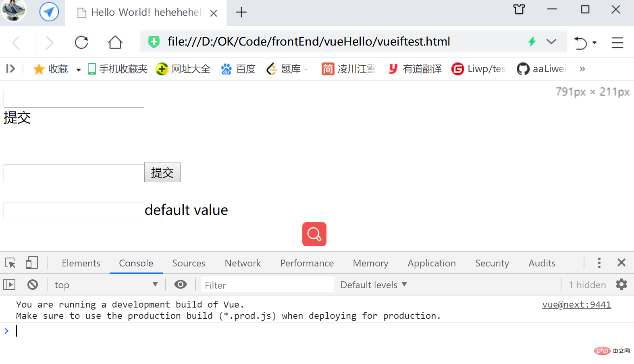Open the 凌川江雪 bookmark
This screenshot has width=634, height=364.
[349, 69]
